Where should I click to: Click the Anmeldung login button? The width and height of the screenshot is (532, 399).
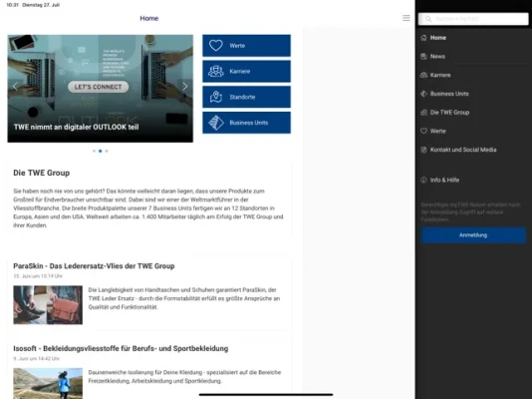473,235
